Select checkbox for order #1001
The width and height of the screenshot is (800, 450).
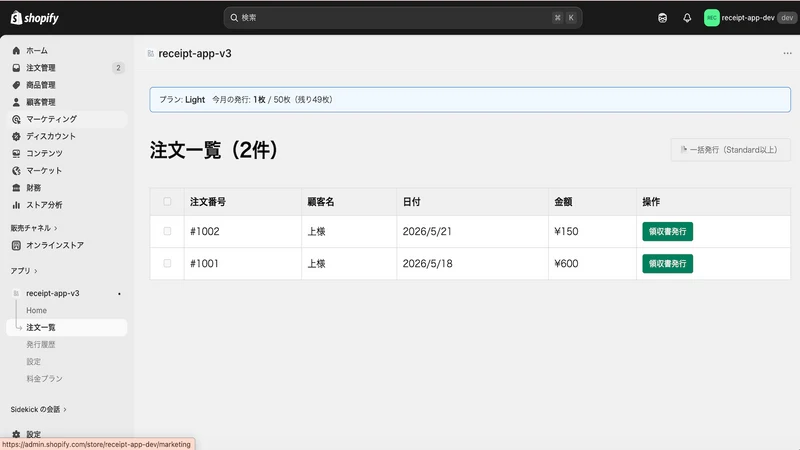(x=167, y=263)
